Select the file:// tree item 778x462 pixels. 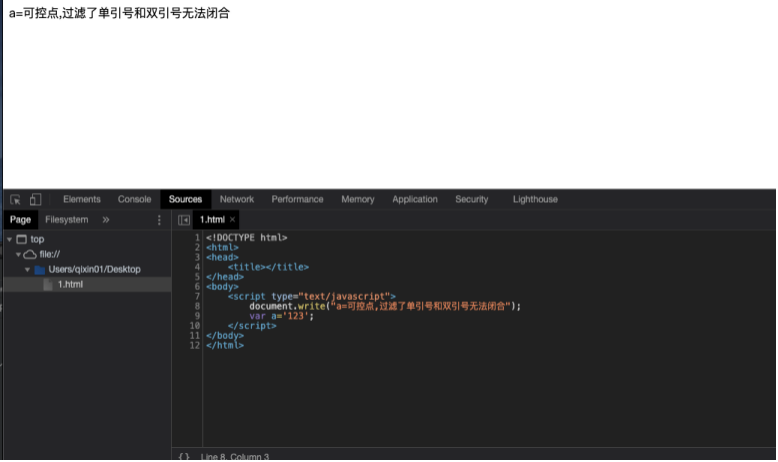tap(50, 255)
